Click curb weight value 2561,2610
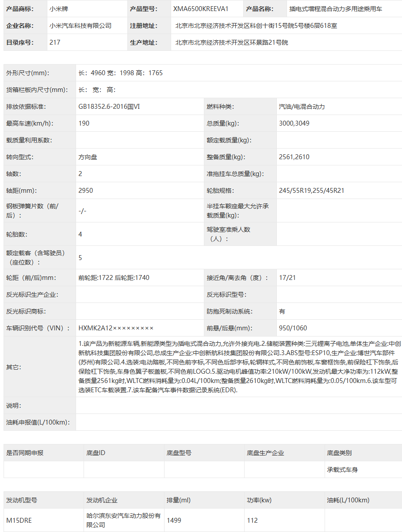This screenshot has height=532, width=402. pyautogui.click(x=294, y=157)
